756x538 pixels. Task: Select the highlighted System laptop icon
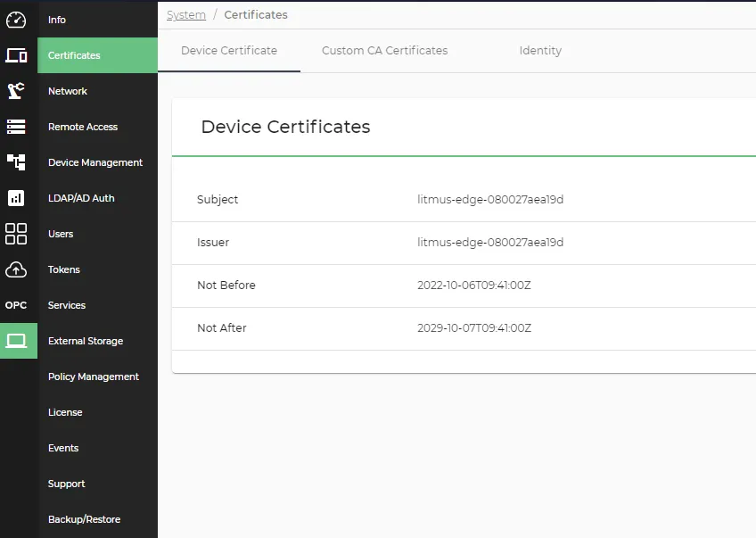click(19, 341)
